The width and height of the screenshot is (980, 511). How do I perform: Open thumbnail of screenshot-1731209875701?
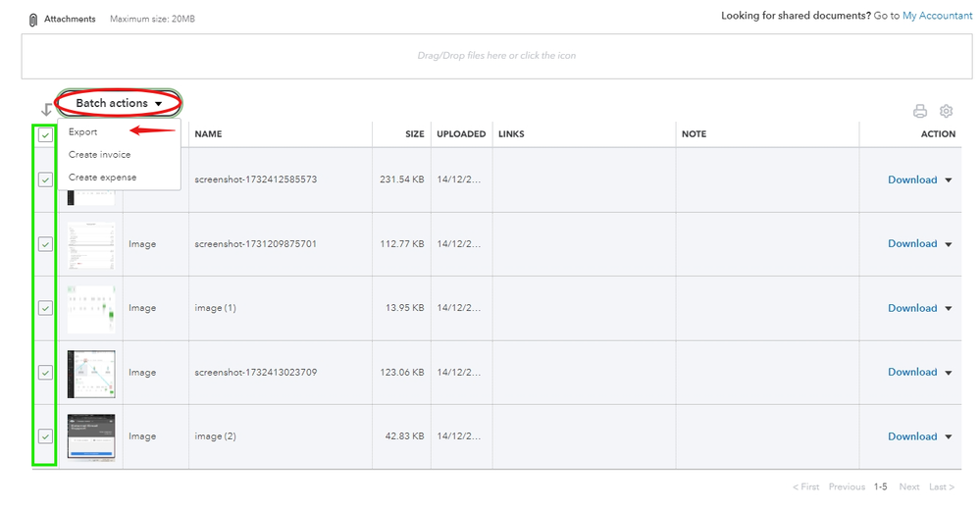pyautogui.click(x=91, y=244)
